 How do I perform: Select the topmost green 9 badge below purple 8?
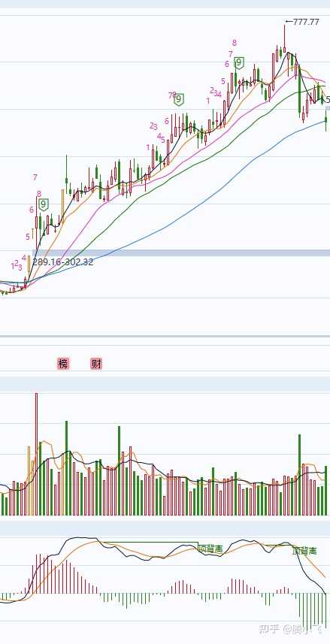(x=239, y=63)
